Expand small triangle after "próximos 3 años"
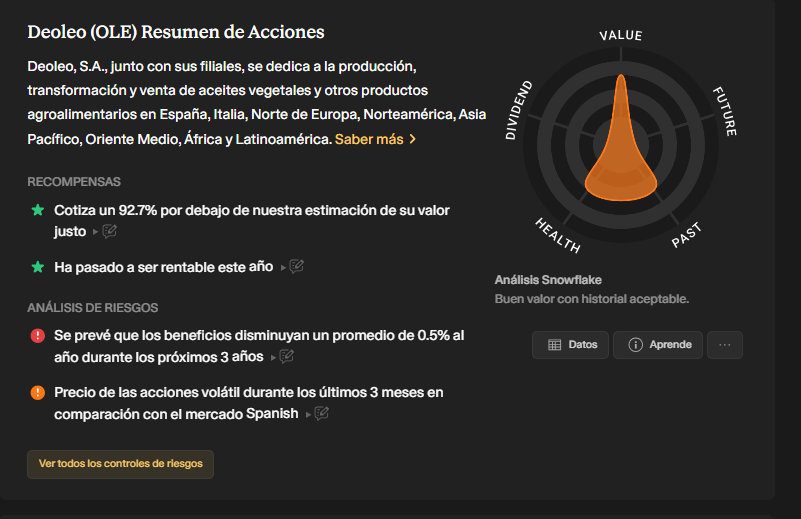The image size is (801, 519). click(x=273, y=357)
